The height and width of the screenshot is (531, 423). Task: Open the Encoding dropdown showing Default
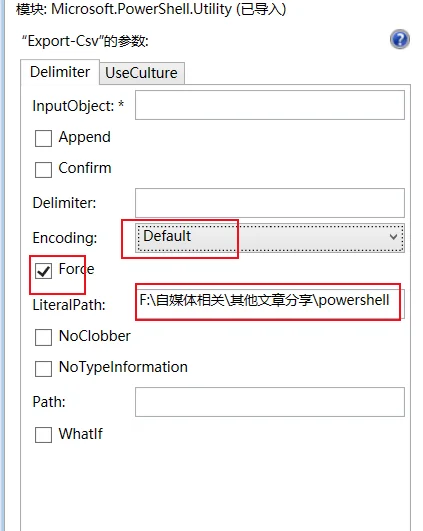pyautogui.click(x=270, y=237)
